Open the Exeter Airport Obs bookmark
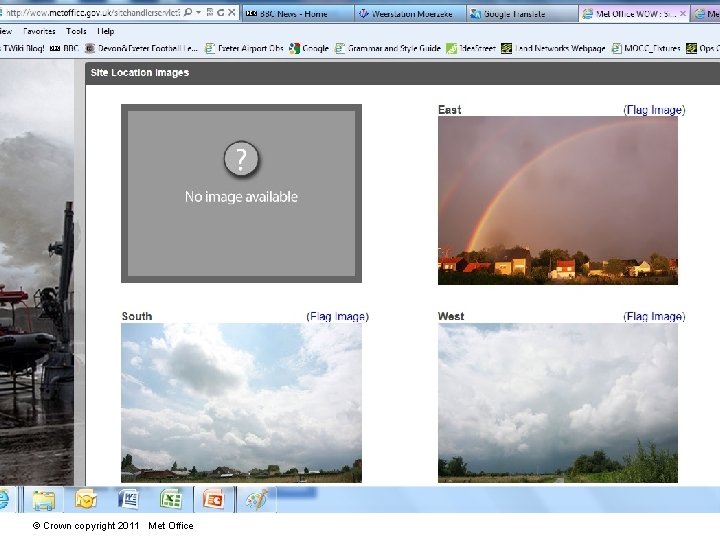 point(244,48)
